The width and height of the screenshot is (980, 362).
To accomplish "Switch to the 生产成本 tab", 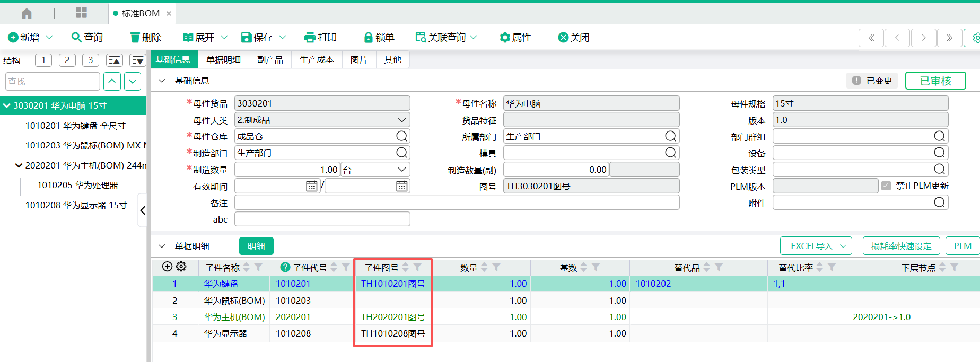I will pyautogui.click(x=317, y=60).
